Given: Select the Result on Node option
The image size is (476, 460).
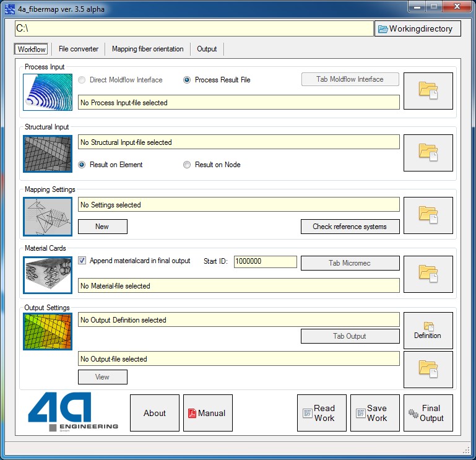Looking at the screenshot, I should (187, 165).
